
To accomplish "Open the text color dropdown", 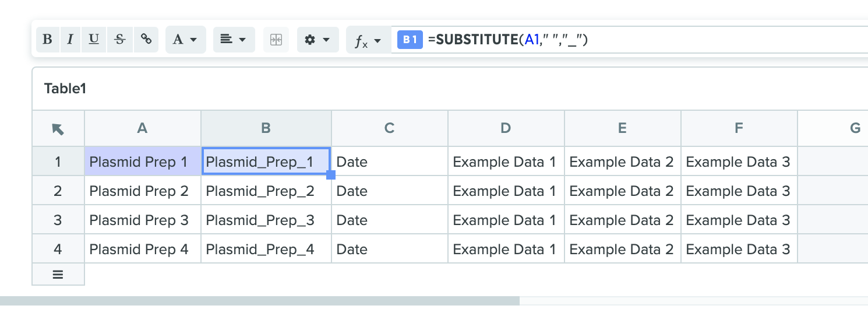I will [185, 40].
